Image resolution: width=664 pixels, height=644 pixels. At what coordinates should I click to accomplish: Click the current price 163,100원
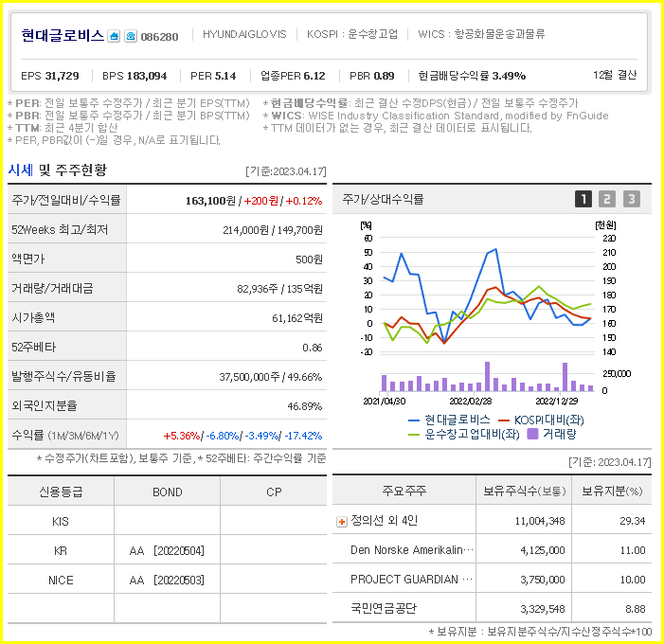[210, 201]
